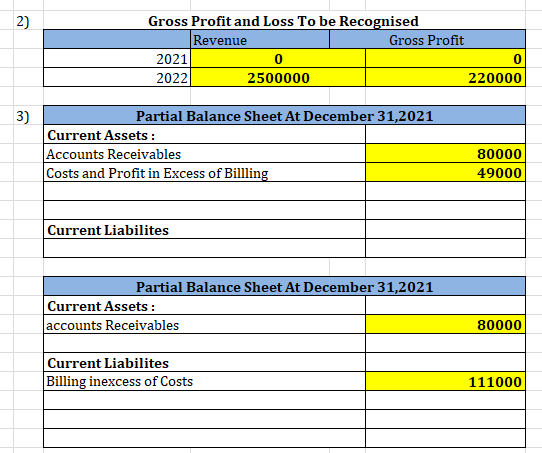Image resolution: width=542 pixels, height=453 pixels.
Task: Select the second Partial Balance Sheet header
Action: [x=284, y=286]
